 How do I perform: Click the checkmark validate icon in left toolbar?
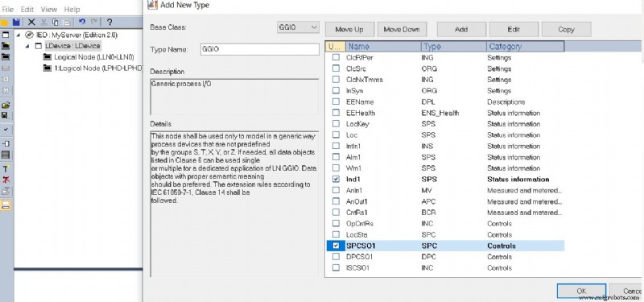(6, 130)
